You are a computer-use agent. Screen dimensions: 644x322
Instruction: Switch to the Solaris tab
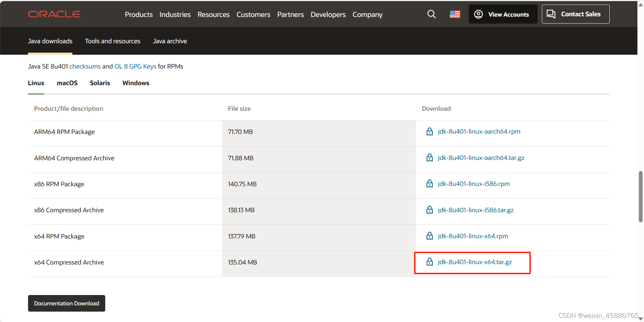click(100, 83)
